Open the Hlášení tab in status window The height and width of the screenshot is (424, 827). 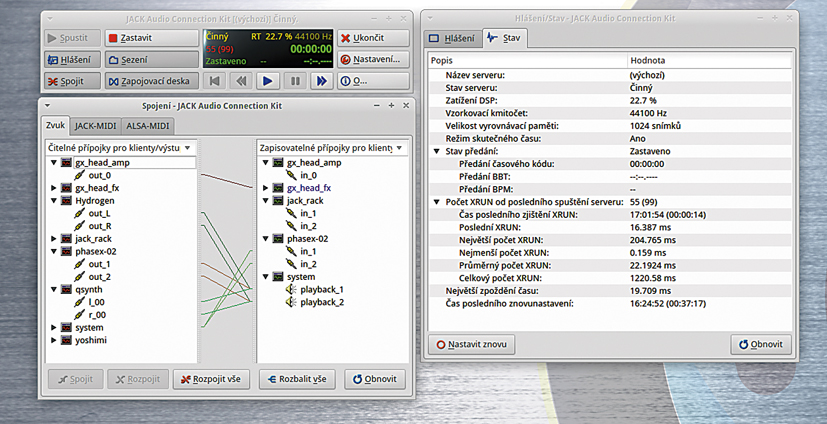(452, 38)
